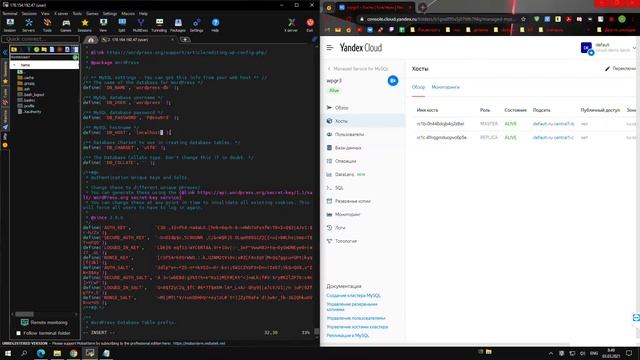The width and height of the screenshot is (640, 360).
Task: Select the .bashrc file in the SFTP browser
Action: pyautogui.click(x=29, y=100)
